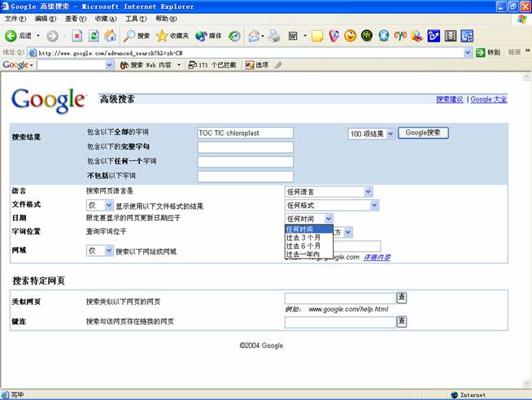Open the dropdown arrow next to Back button
This screenshot has width=532, height=400.
[38, 36]
